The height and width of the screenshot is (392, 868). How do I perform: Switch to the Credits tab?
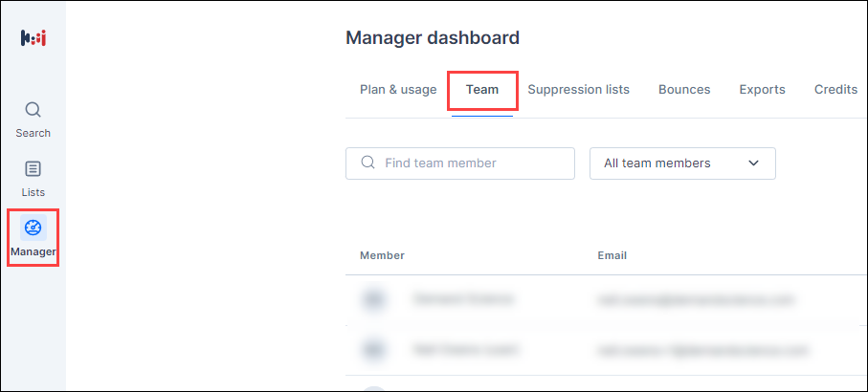pyautogui.click(x=835, y=90)
